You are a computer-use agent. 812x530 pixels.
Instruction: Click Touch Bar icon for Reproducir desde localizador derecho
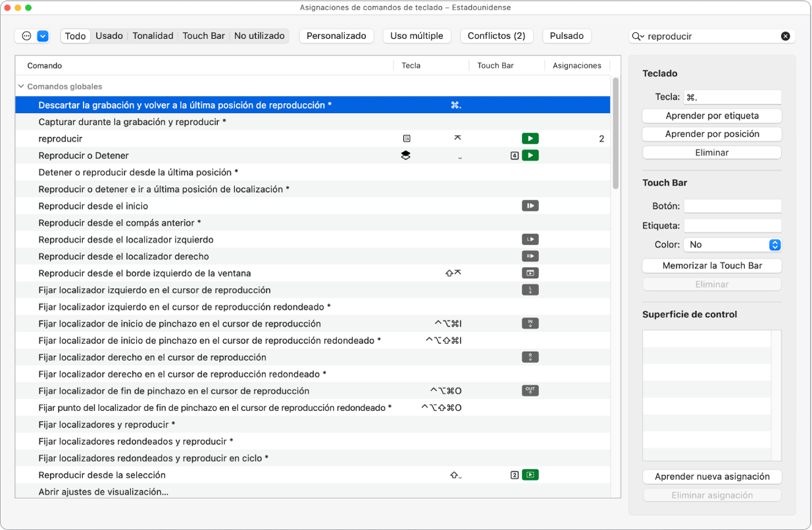coord(530,256)
